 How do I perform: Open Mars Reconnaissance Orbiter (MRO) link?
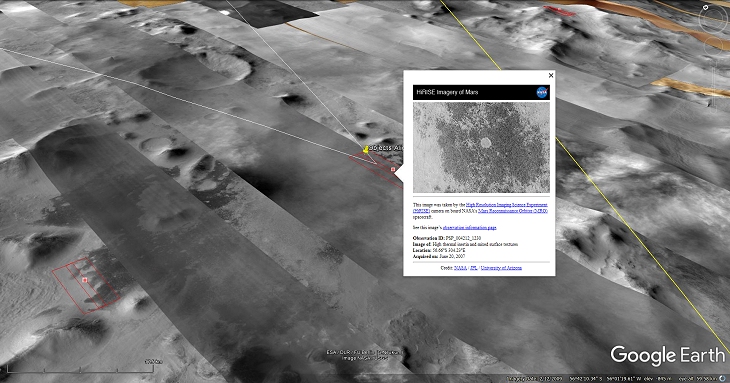513,211
